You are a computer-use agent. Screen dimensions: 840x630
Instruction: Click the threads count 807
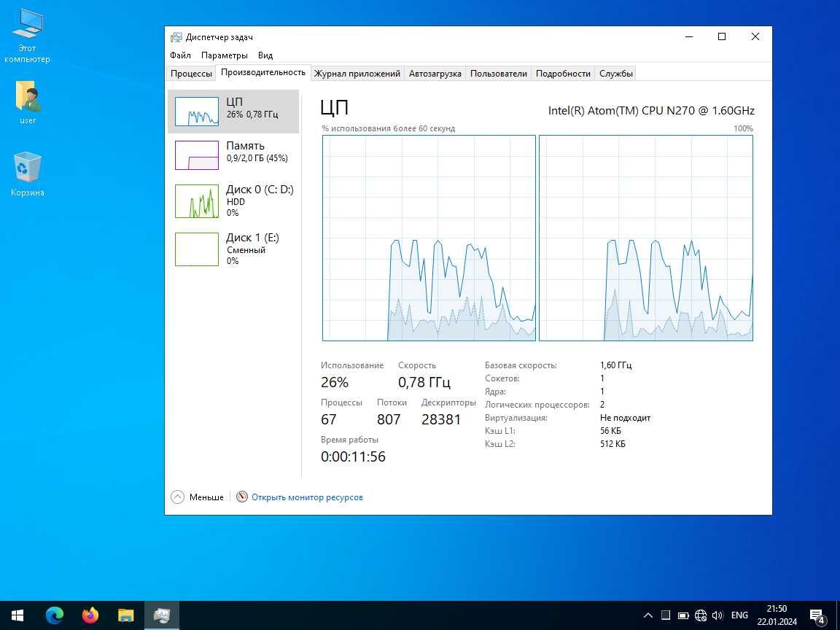click(389, 419)
